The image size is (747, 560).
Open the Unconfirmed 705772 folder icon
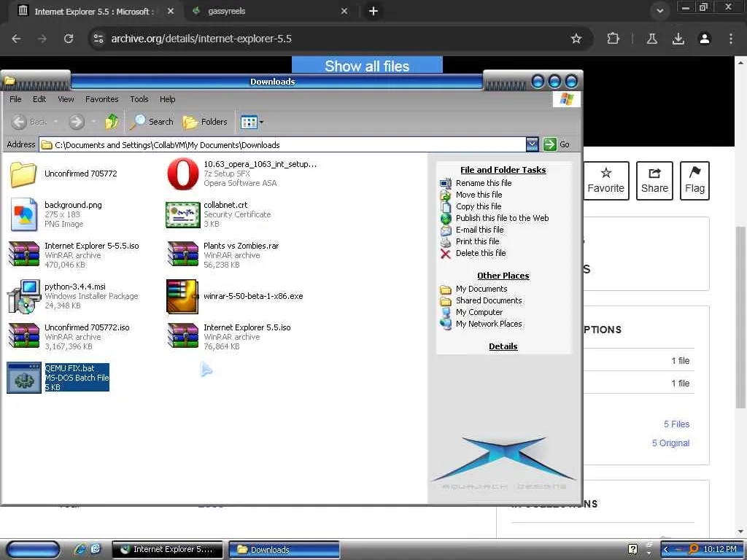23,174
